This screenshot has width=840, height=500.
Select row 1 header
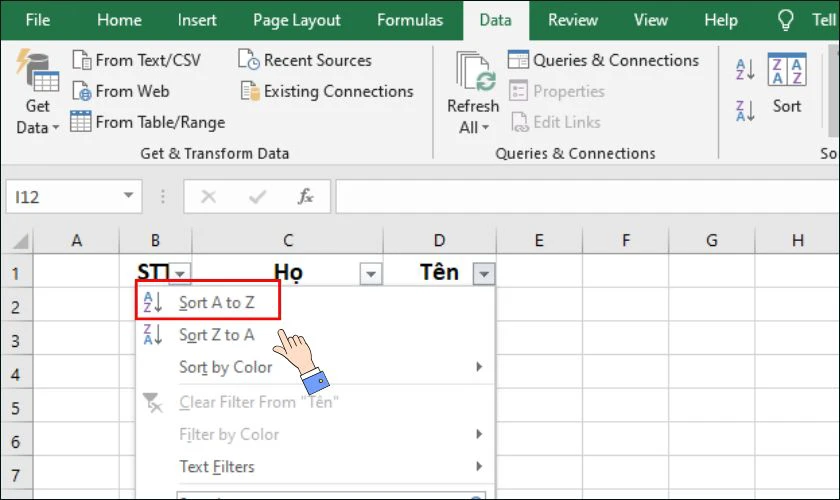(x=16, y=273)
